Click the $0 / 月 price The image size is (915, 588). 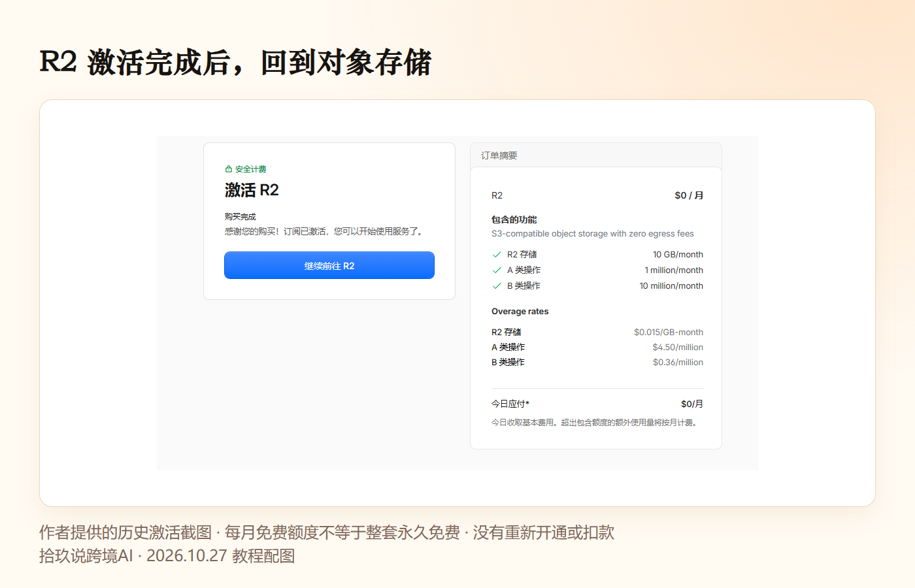(x=689, y=195)
